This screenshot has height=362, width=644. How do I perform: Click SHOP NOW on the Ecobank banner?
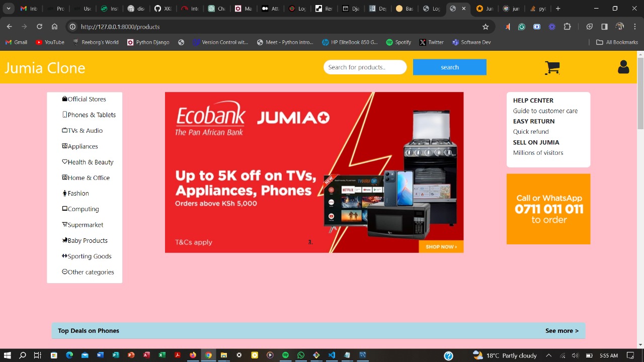(x=441, y=247)
